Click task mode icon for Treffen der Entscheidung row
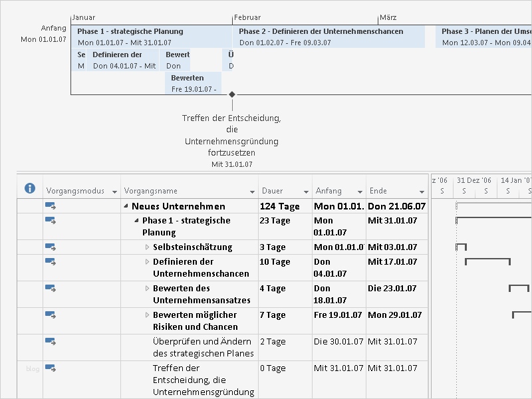 (51, 368)
